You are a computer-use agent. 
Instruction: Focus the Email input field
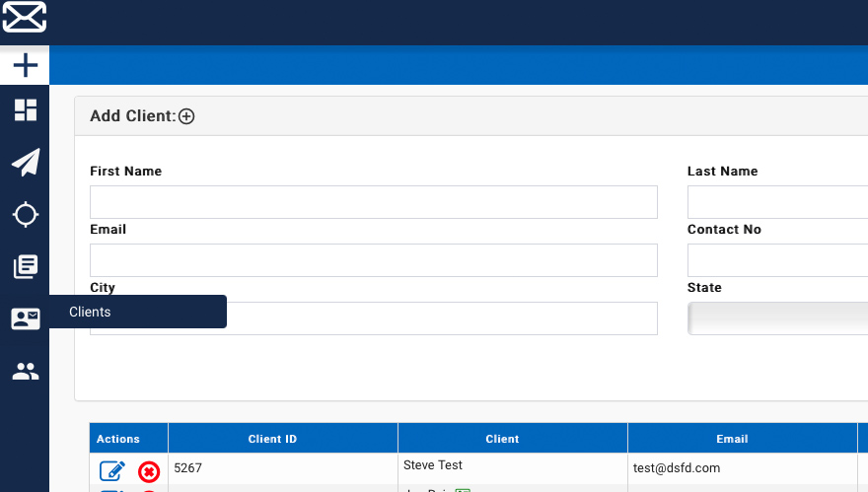coord(374,260)
